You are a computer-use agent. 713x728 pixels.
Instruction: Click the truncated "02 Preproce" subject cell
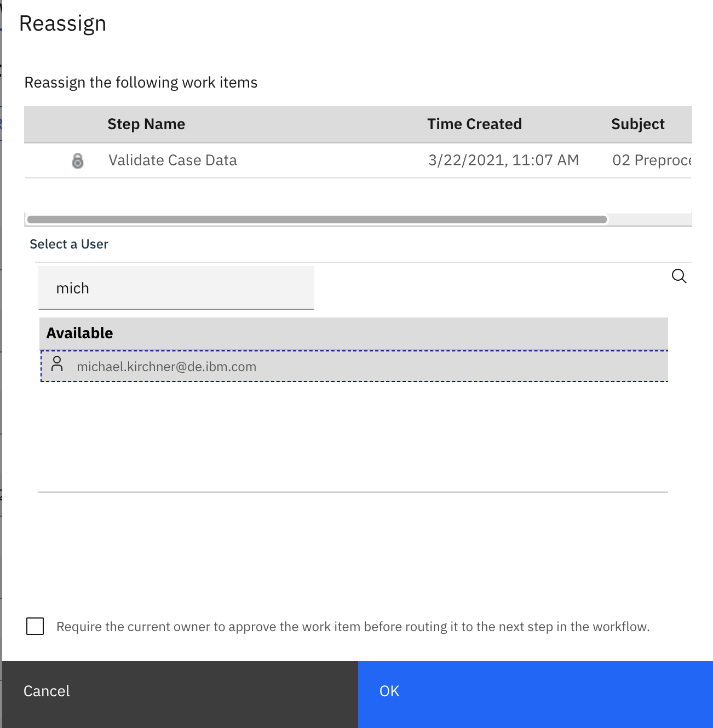[651, 160]
